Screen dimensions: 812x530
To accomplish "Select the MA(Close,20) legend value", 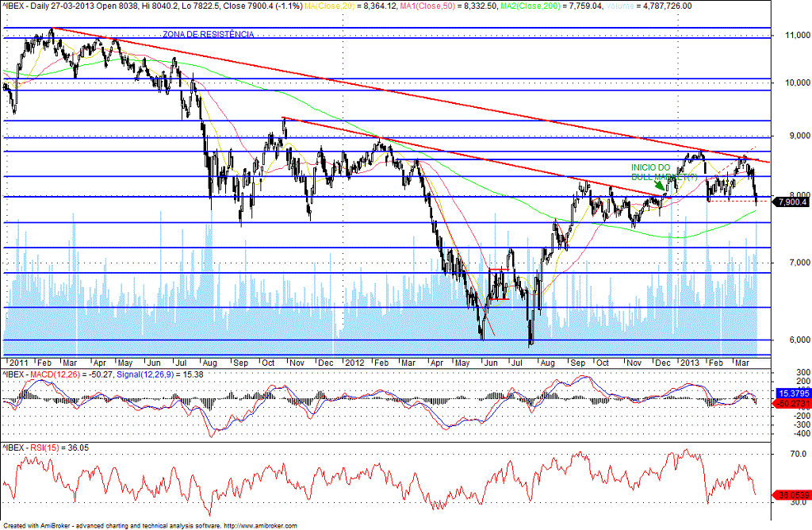I will [x=381, y=6].
